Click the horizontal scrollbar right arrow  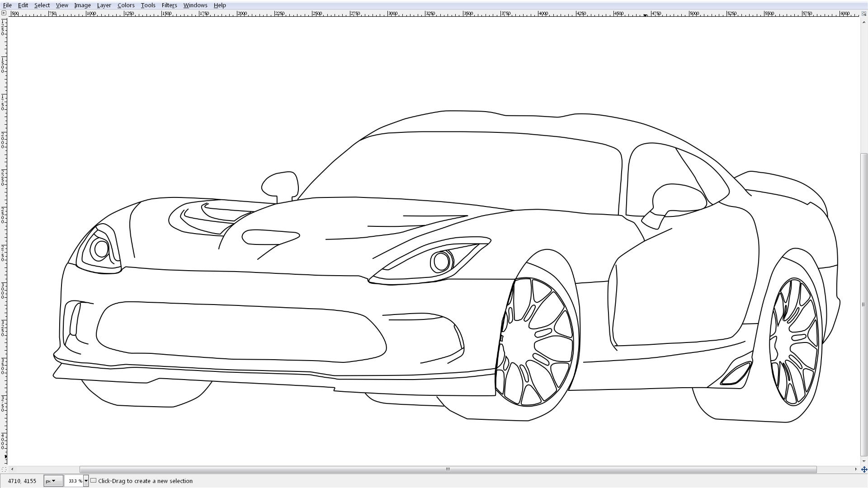click(x=856, y=469)
